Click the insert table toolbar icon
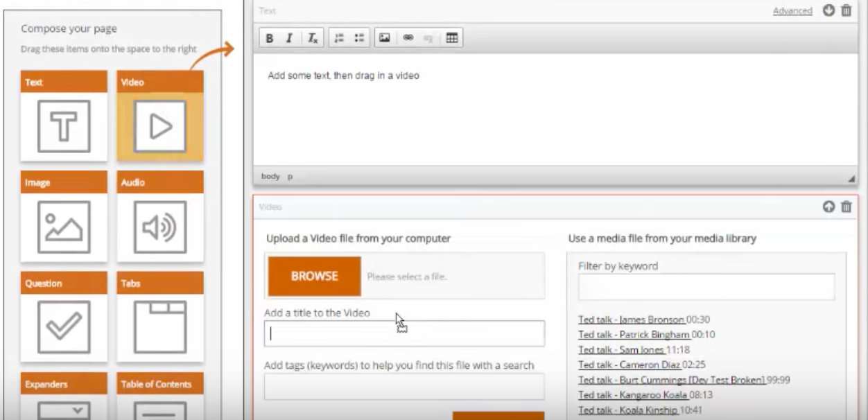Screen dimensions: 868x420 451,39
